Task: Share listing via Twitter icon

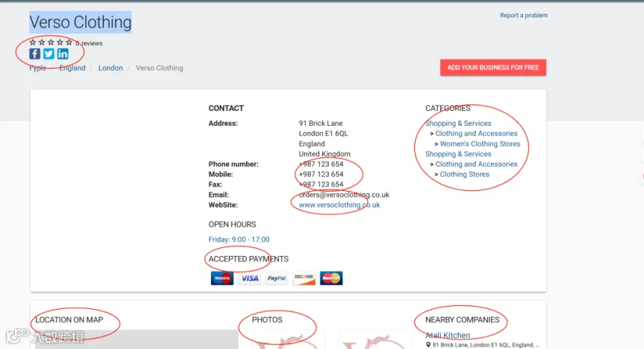Action: click(49, 54)
